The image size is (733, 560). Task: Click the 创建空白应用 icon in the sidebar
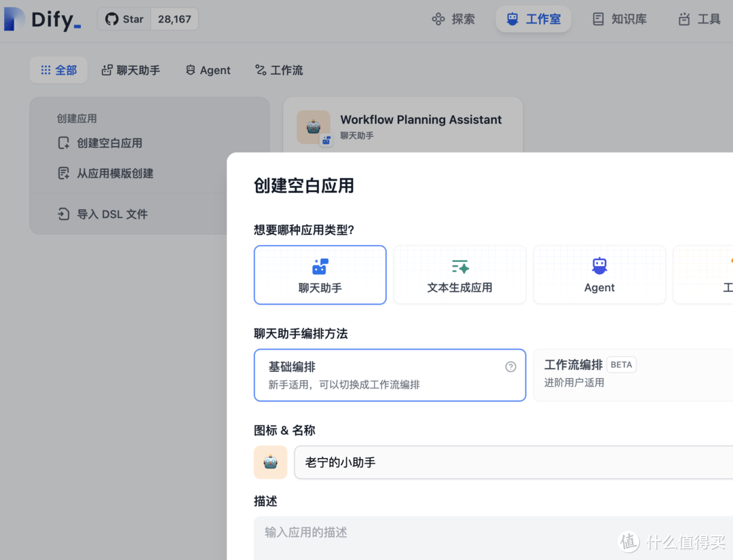pyautogui.click(x=62, y=143)
